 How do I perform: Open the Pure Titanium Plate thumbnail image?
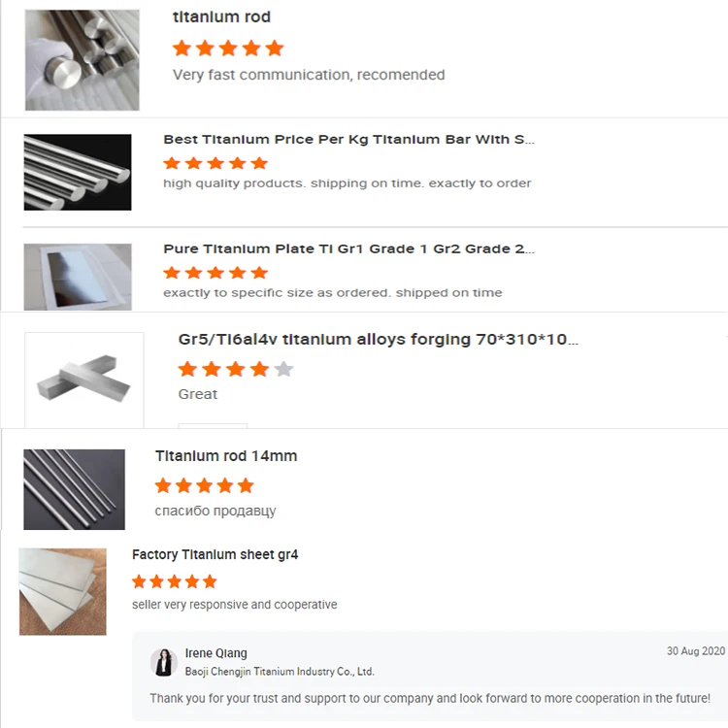click(x=78, y=277)
